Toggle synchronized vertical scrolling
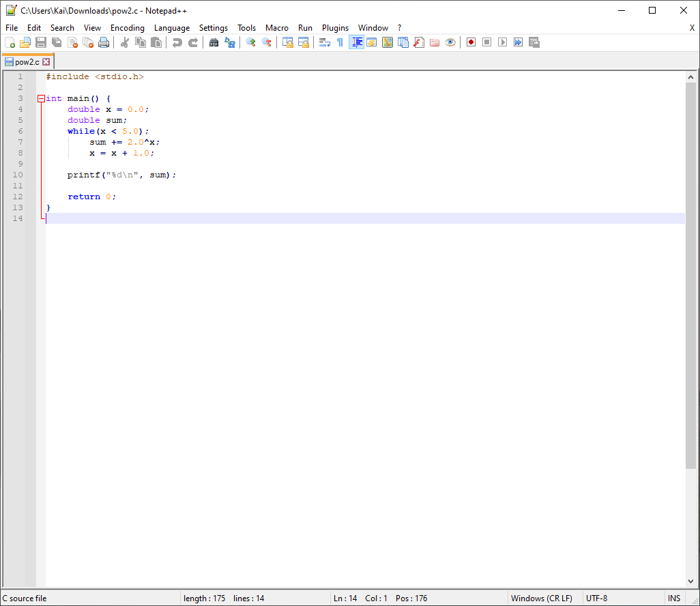Image resolution: width=700 pixels, height=606 pixels. click(287, 42)
